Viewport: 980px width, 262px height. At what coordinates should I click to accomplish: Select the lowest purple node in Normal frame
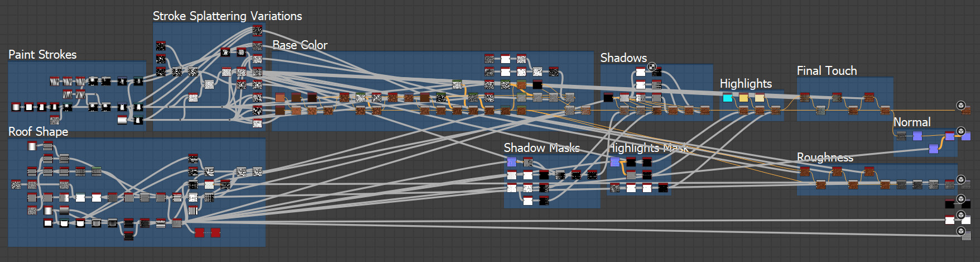933,149
